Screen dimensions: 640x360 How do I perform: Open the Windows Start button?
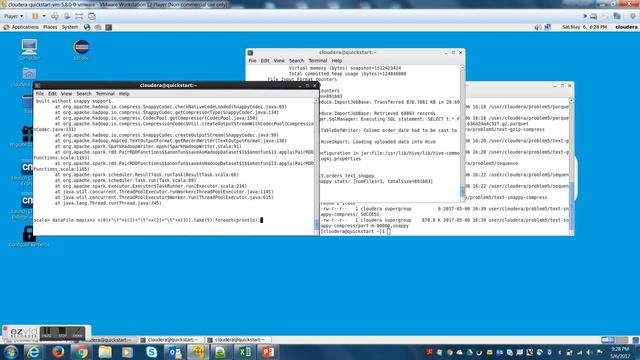[x=11, y=352]
